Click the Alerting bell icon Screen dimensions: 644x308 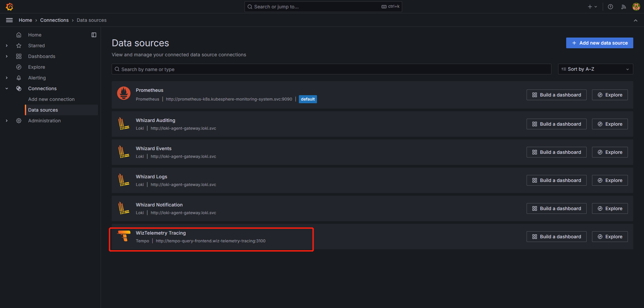coord(19,77)
